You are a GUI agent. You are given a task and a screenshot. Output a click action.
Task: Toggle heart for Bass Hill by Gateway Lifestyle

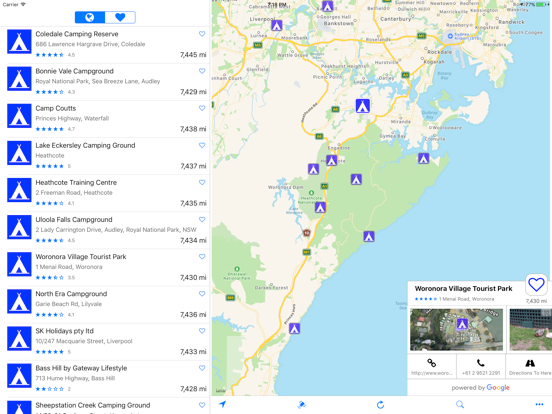tap(202, 368)
